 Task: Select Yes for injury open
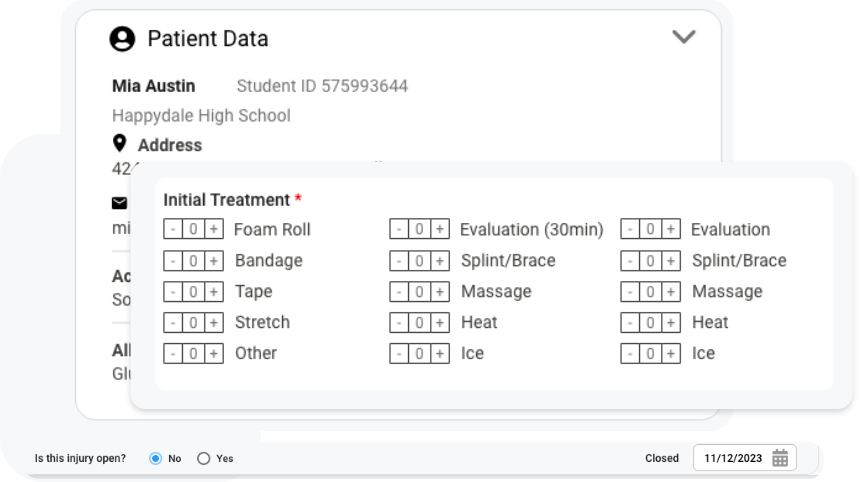pyautogui.click(x=204, y=458)
